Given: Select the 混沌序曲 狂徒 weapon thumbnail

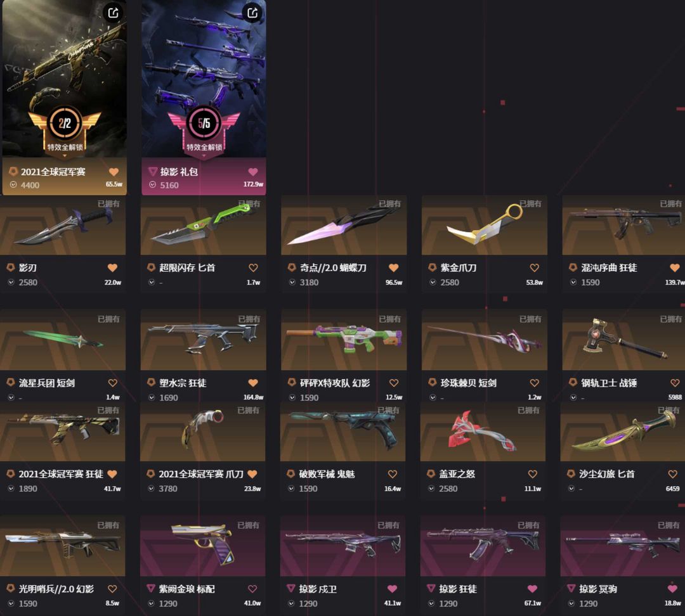Looking at the screenshot, I should click(623, 225).
